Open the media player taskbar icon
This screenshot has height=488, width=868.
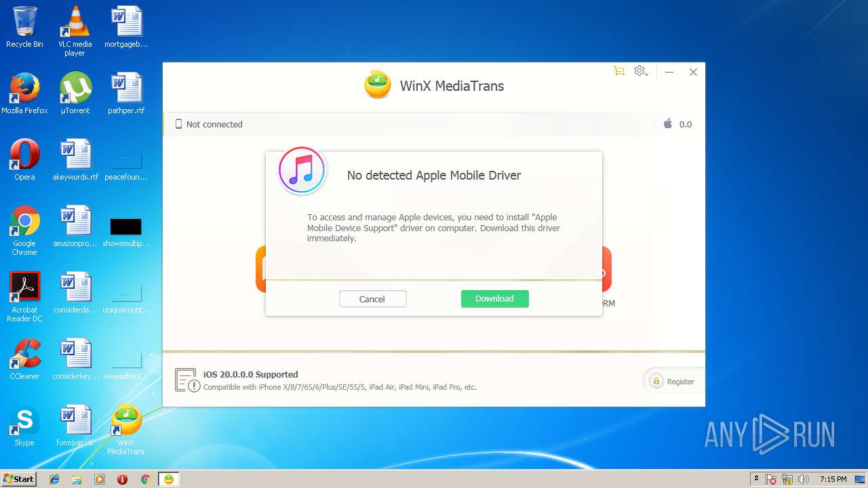(x=100, y=479)
